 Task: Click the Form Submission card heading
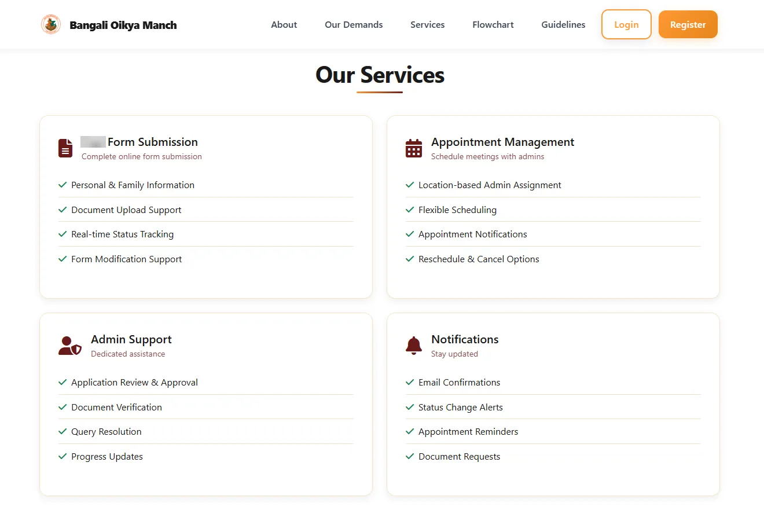(x=153, y=142)
